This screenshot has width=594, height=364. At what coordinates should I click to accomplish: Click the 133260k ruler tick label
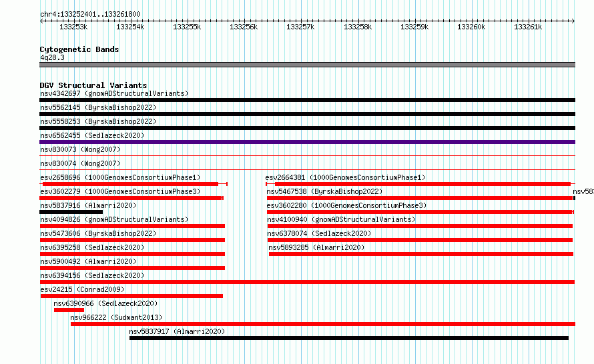click(471, 27)
